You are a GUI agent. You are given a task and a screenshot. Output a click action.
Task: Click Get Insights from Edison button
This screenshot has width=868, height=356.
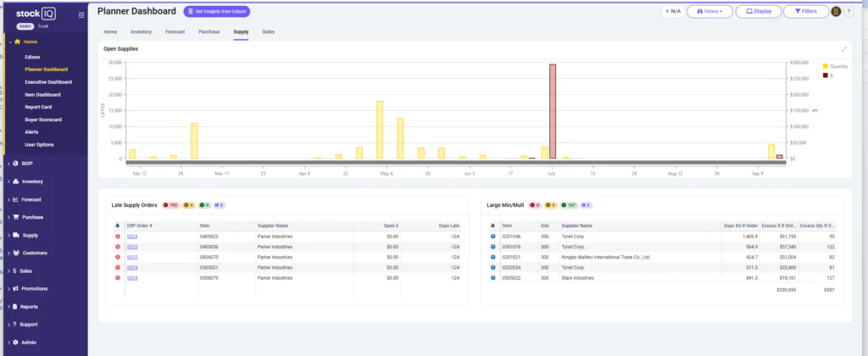click(216, 11)
